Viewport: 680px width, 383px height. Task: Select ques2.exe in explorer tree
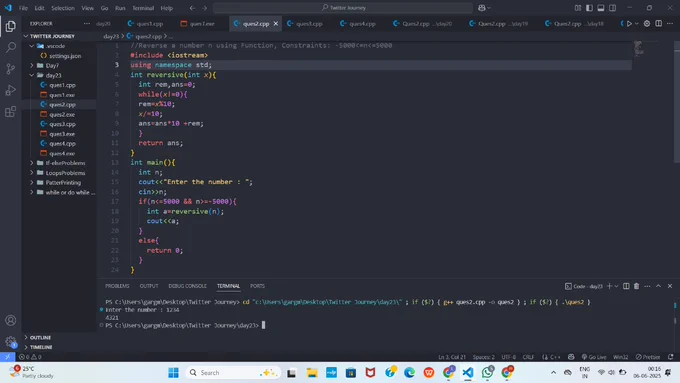pos(58,115)
